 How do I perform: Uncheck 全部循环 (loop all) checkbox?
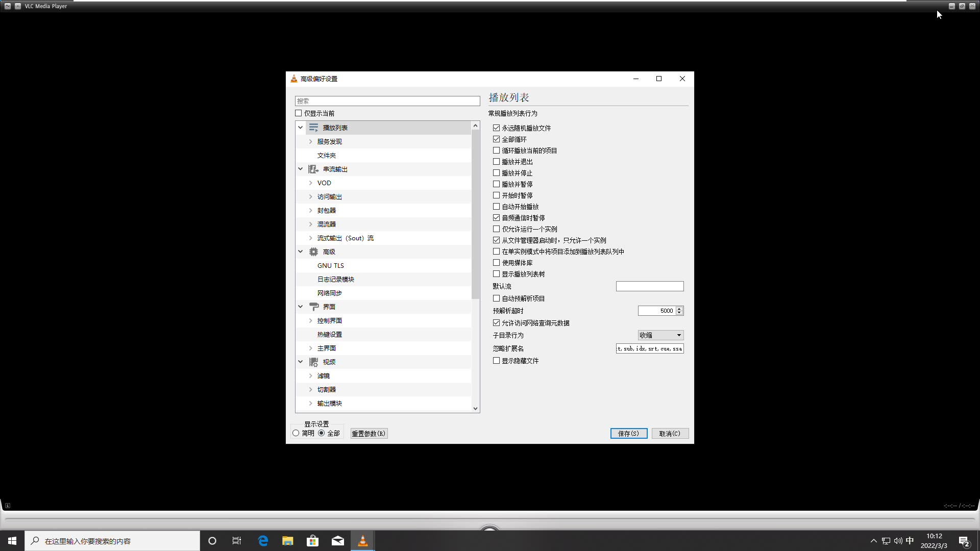click(496, 139)
